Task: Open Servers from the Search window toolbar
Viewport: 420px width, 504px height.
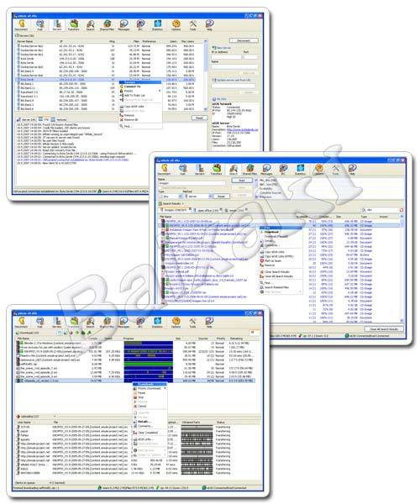Action: coord(200,170)
